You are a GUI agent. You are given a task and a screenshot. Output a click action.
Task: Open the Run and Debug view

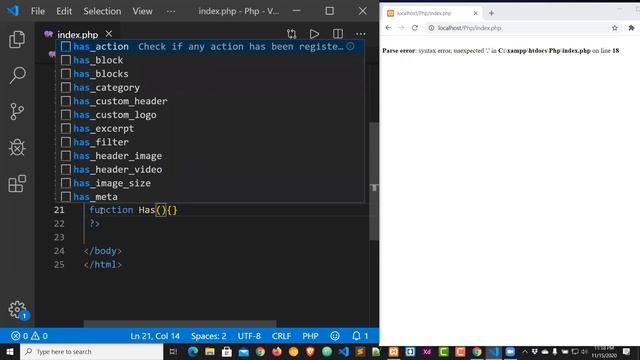pyautogui.click(x=17, y=147)
